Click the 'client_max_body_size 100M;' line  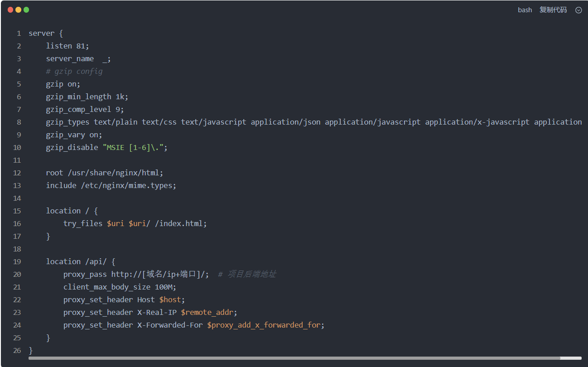120,287
